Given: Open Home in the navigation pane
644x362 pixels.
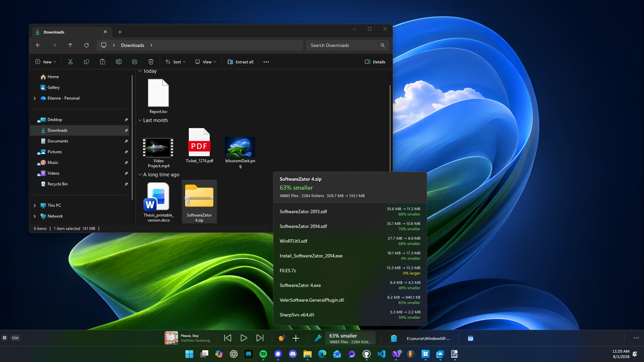Looking at the screenshot, I should coord(80,77).
